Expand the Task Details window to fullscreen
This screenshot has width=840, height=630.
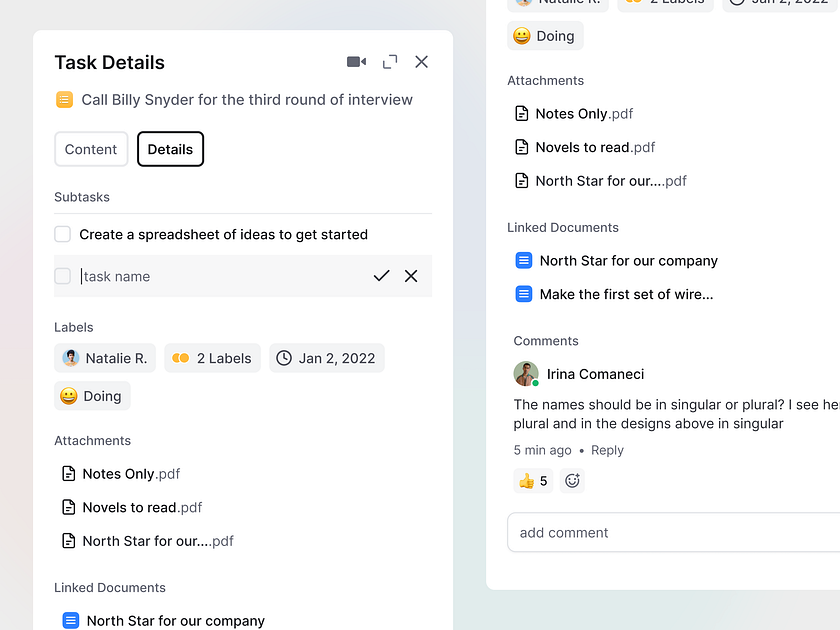pyautogui.click(x=389, y=61)
